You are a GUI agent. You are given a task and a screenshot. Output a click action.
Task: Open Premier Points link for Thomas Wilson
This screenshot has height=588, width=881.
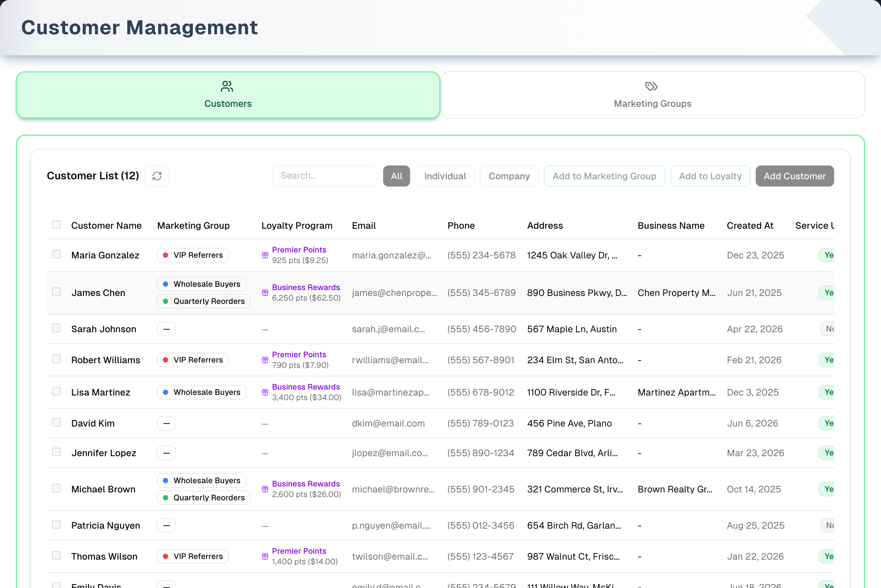(299, 551)
